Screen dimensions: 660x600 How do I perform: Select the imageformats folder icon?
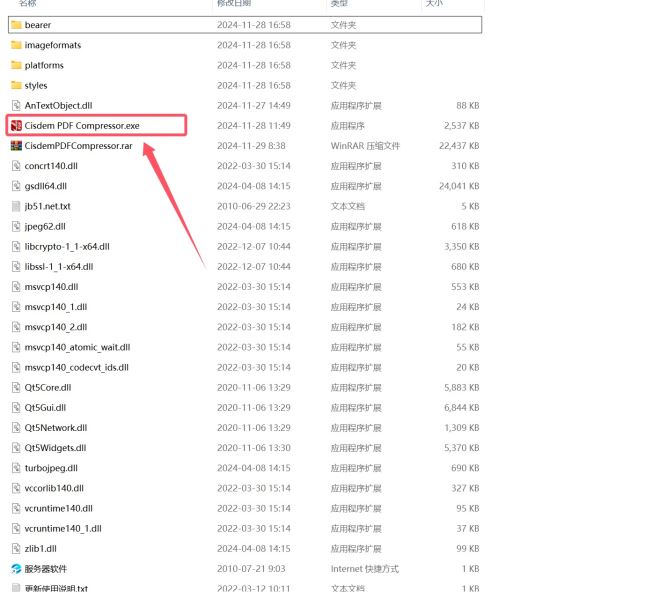[x=16, y=45]
